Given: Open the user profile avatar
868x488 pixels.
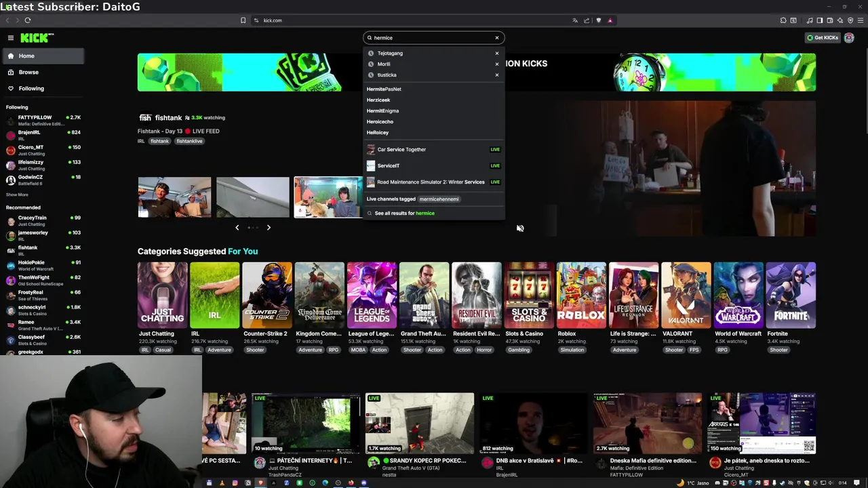Looking at the screenshot, I should (849, 38).
